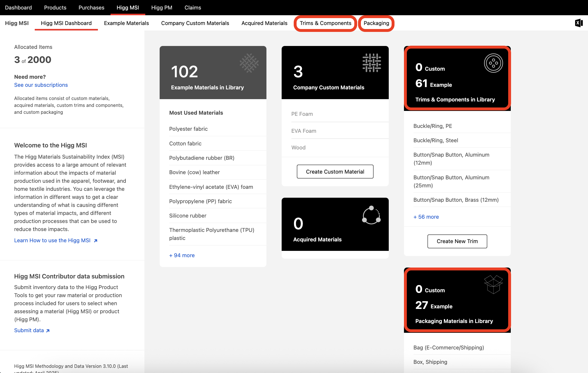The height and width of the screenshot is (373, 588).
Task: Go to the Products section
Action: [55, 7]
